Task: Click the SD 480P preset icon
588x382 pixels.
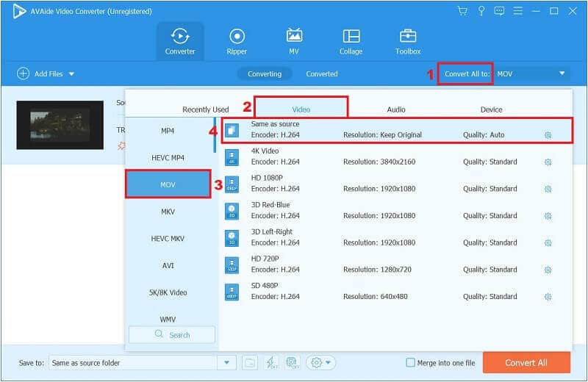Action: point(232,292)
